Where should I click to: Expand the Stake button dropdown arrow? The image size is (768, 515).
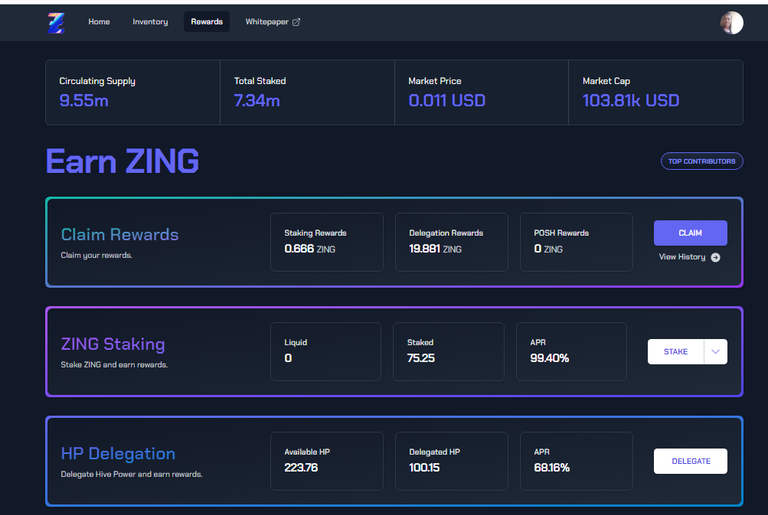[x=716, y=351]
